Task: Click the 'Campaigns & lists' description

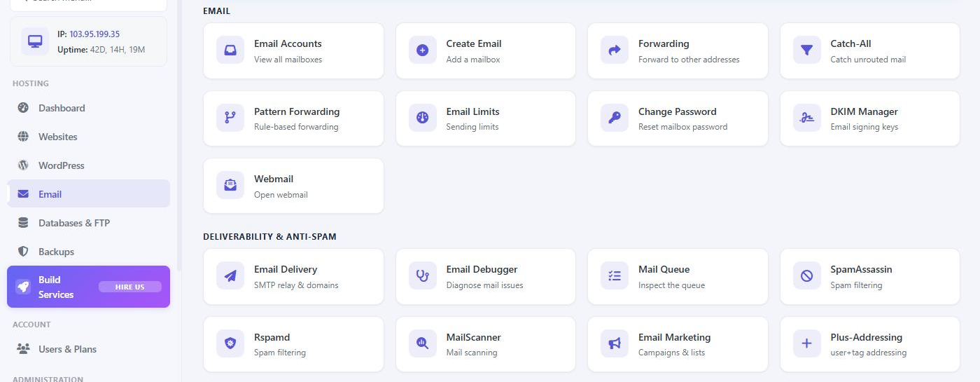Action: pos(671,353)
